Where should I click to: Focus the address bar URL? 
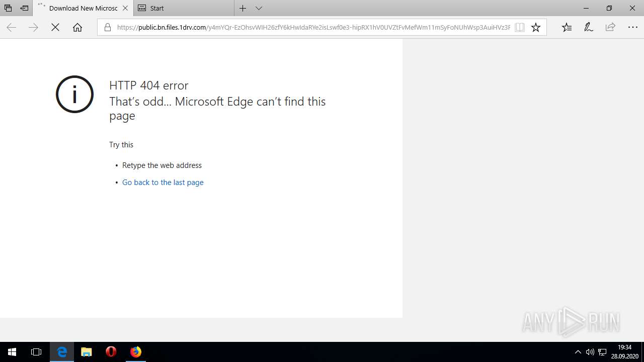click(x=313, y=28)
